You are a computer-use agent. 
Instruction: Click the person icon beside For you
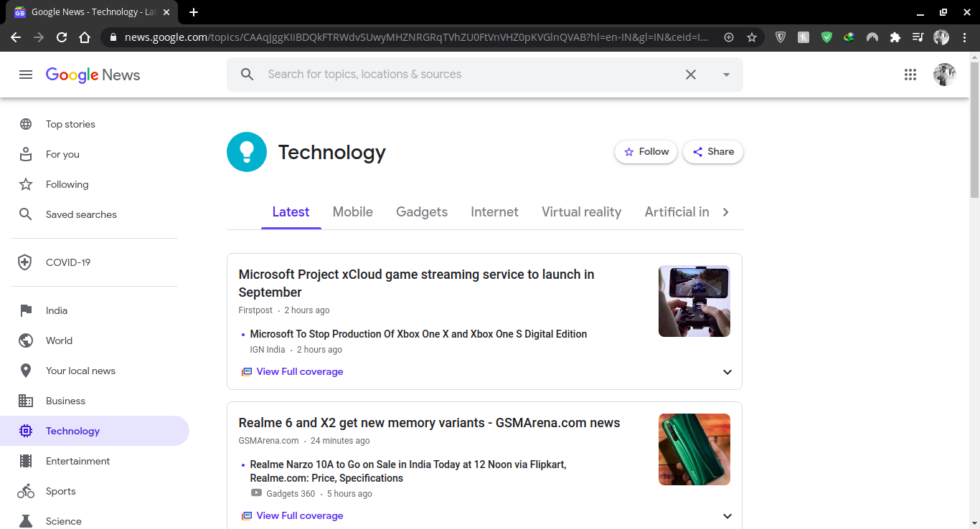26,154
